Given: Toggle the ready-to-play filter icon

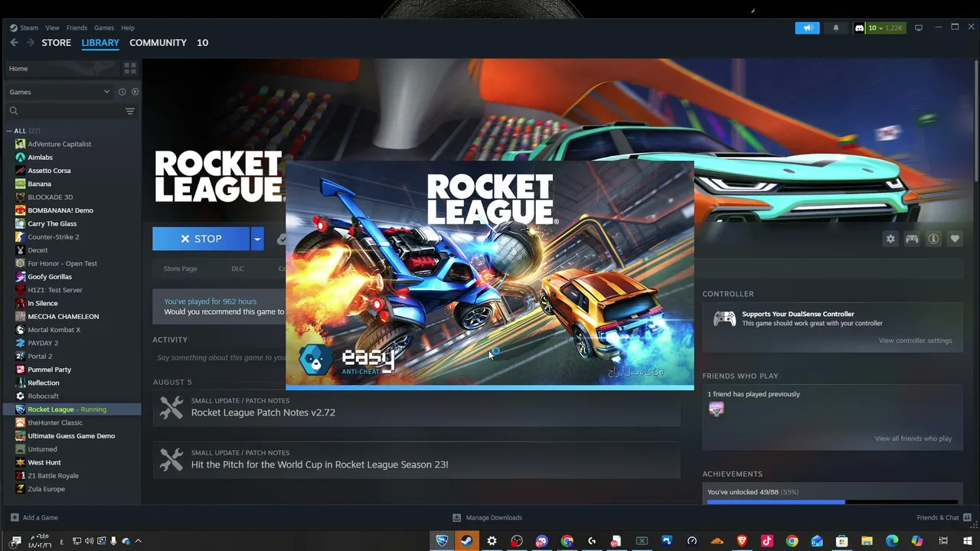Looking at the screenshot, I should click(x=135, y=92).
